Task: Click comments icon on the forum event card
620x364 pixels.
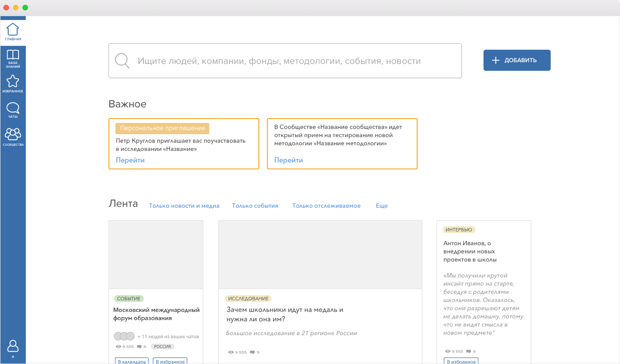Action: tap(139, 346)
